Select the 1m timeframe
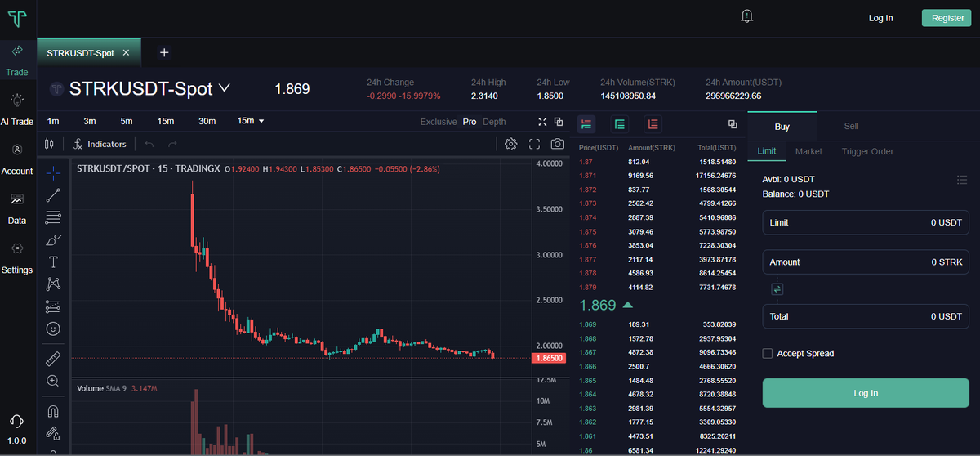980x456 pixels. pyautogui.click(x=53, y=121)
